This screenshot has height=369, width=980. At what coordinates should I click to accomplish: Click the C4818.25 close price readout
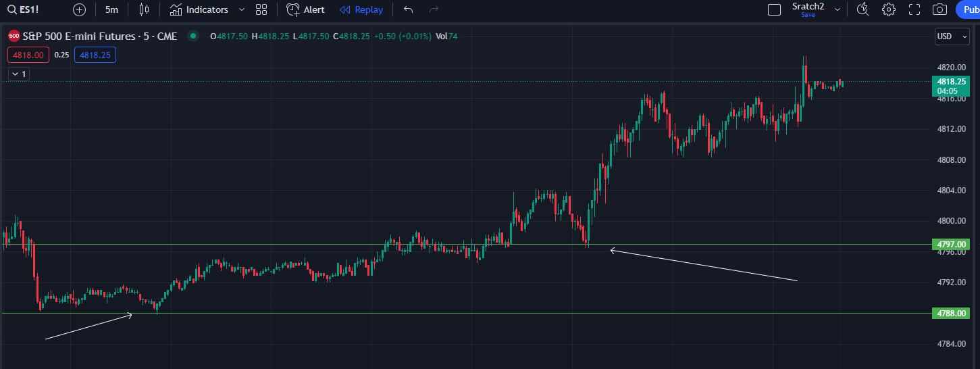tap(351, 36)
